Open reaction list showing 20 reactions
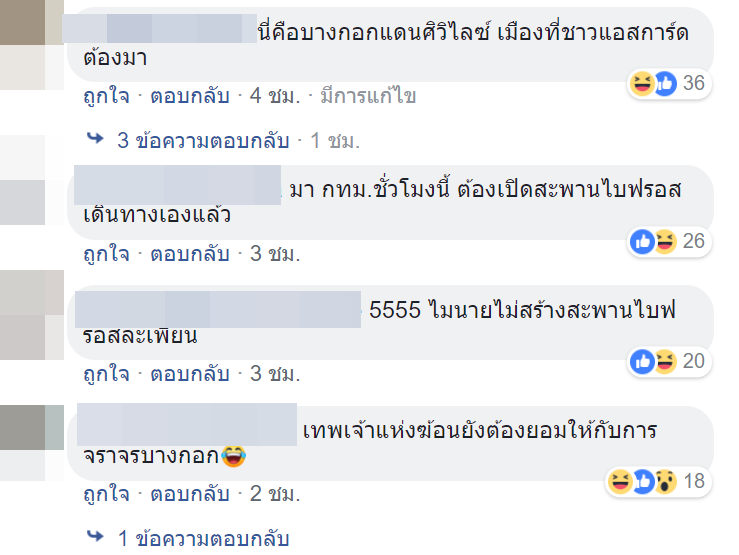 [669, 361]
